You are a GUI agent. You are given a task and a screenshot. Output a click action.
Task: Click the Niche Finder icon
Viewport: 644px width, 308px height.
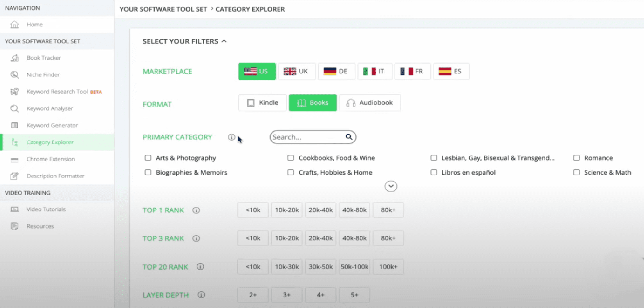(x=14, y=75)
